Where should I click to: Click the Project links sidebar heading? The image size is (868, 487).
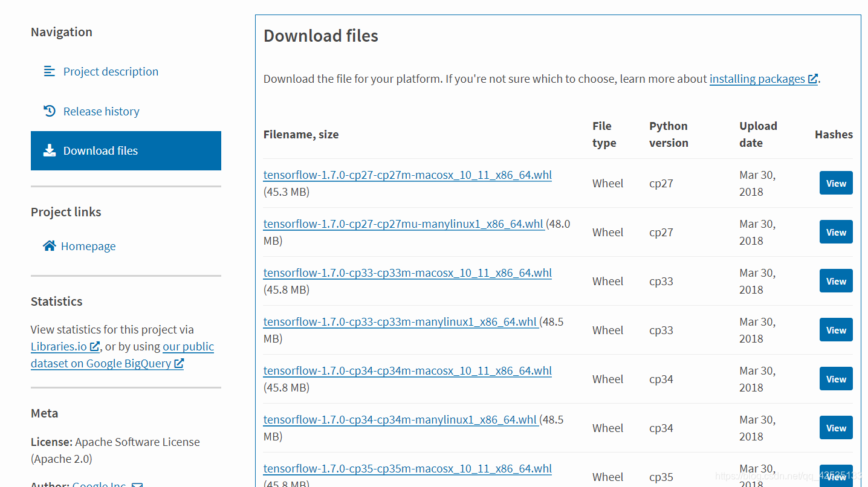[x=66, y=212]
